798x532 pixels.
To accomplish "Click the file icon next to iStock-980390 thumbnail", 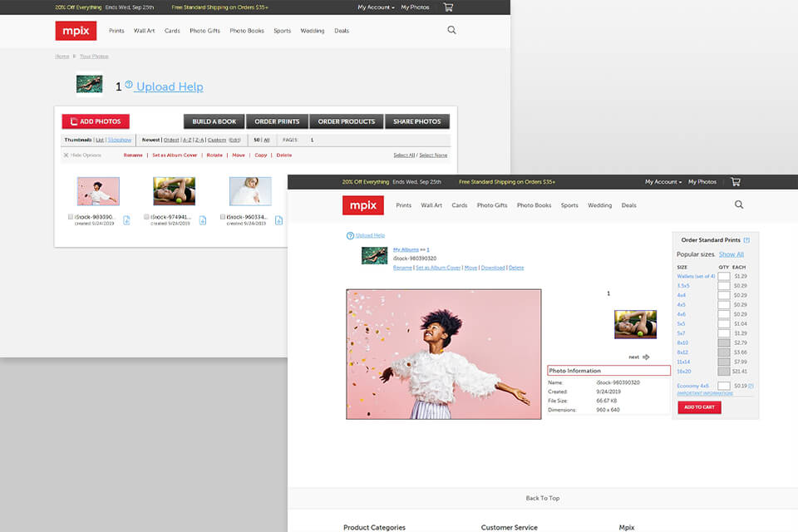I will tap(127, 220).
